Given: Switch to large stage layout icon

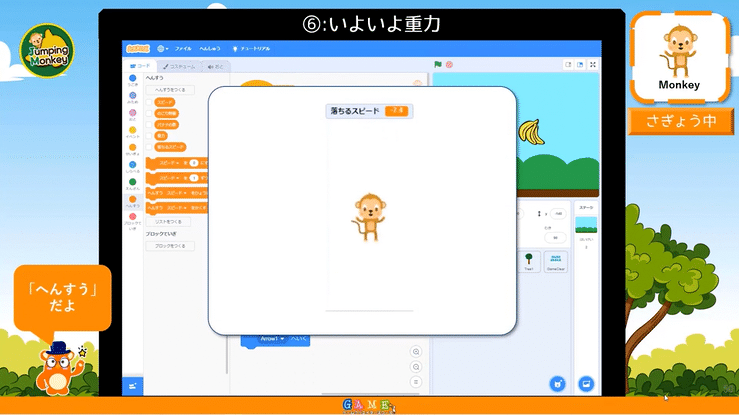Looking at the screenshot, I should point(580,65).
